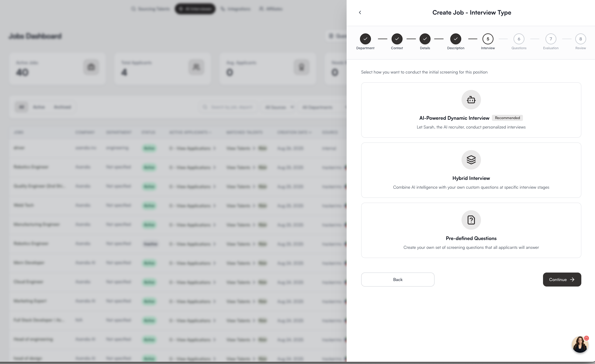Click the completed Context step checkmark
Screen dimensions: 595x364
point(397,39)
